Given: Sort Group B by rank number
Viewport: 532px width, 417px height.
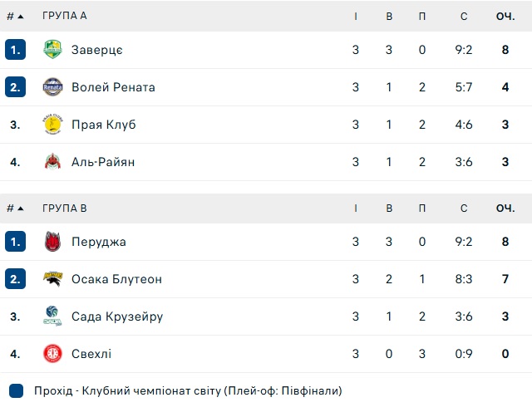Looking at the screenshot, I should (15, 208).
